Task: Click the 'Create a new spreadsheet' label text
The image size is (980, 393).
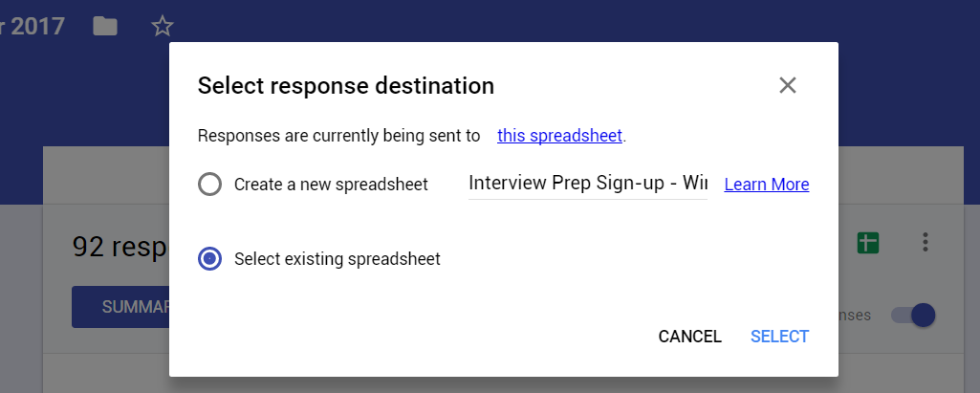Action: [331, 185]
